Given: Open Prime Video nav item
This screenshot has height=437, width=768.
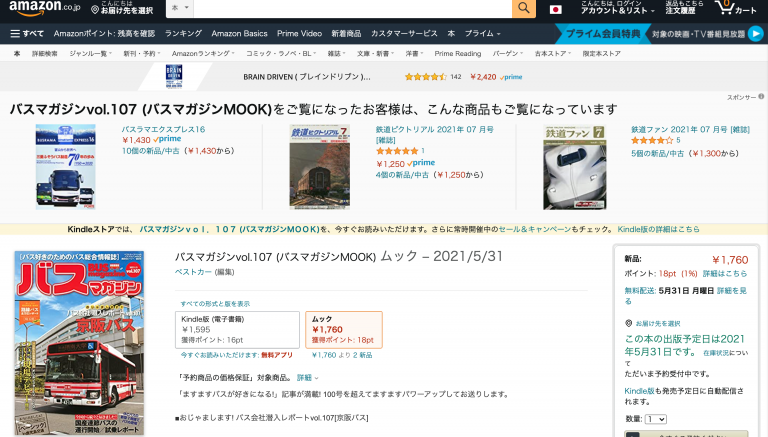Looking at the screenshot, I should pos(299,34).
